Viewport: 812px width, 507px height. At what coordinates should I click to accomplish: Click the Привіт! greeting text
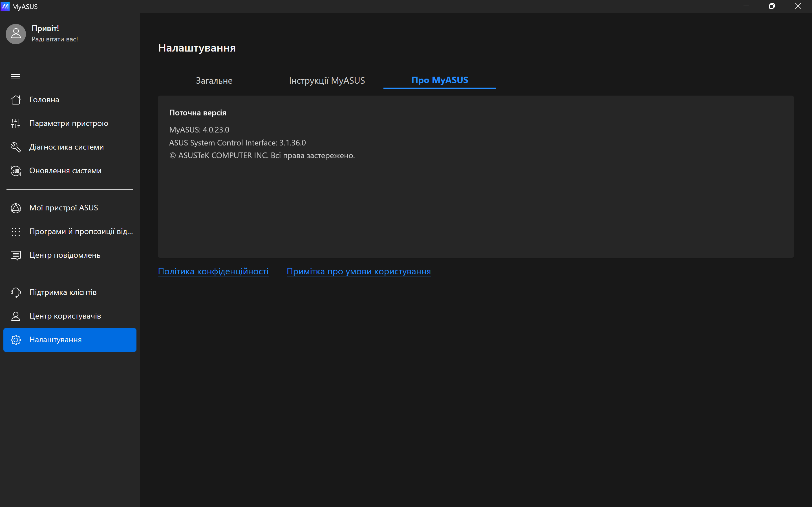[45, 28]
